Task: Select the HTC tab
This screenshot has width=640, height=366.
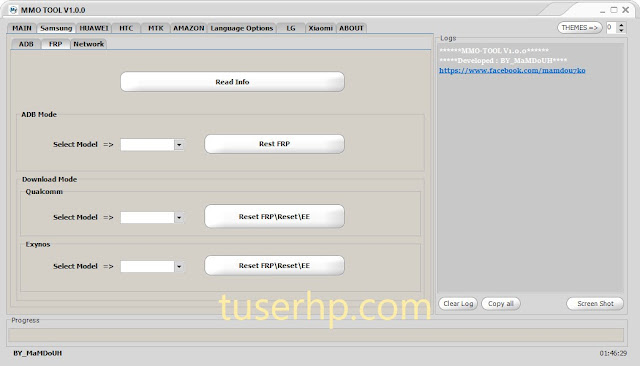Action: pos(126,28)
